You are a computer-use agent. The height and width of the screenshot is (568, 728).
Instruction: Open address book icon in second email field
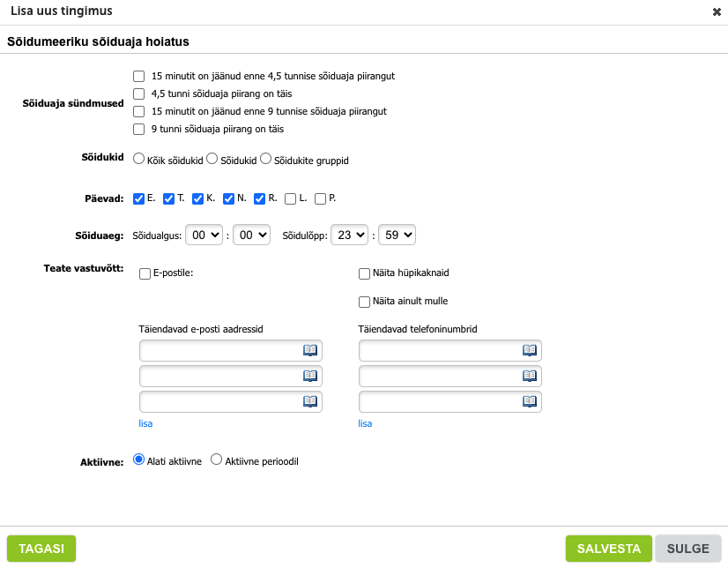point(310,376)
